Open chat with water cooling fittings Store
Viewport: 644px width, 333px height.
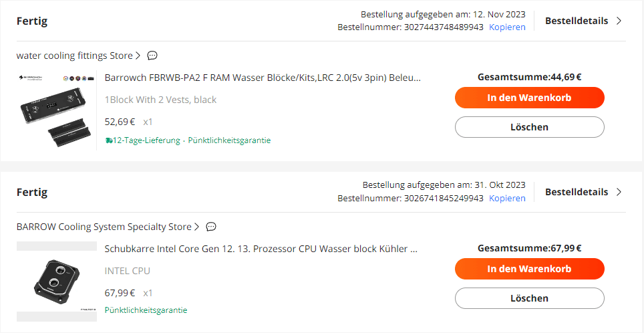tap(152, 55)
